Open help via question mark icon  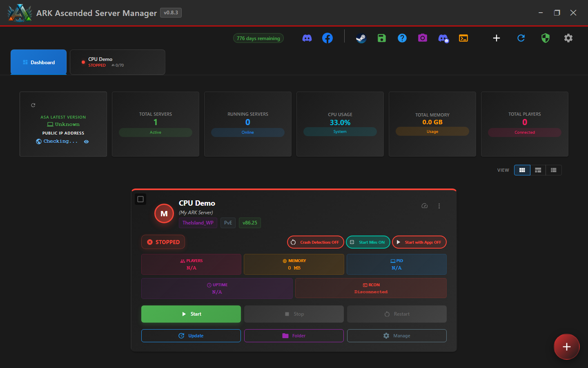click(402, 38)
